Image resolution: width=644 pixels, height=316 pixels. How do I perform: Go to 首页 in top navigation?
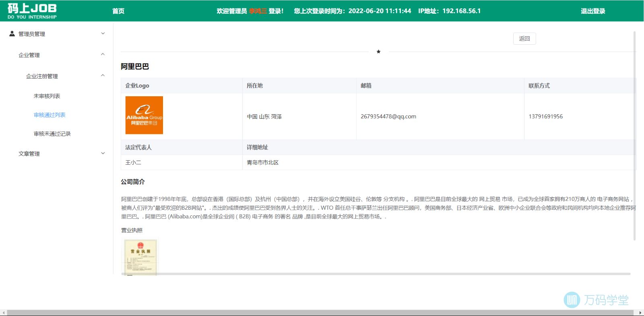click(118, 11)
